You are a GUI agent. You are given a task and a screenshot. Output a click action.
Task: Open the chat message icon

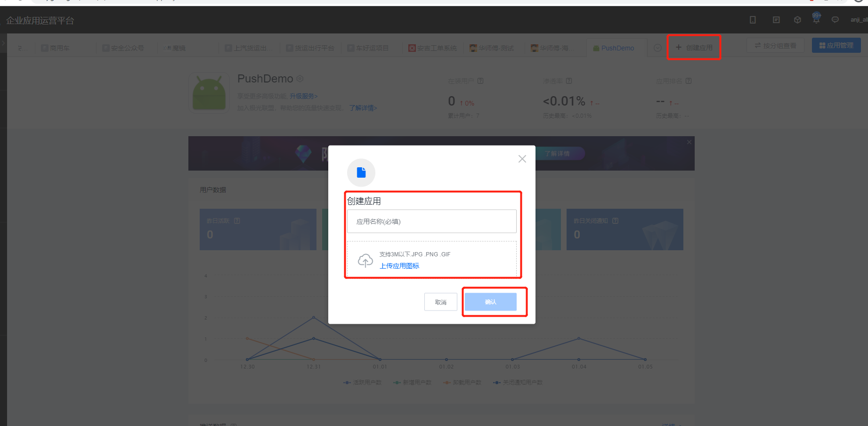click(835, 20)
